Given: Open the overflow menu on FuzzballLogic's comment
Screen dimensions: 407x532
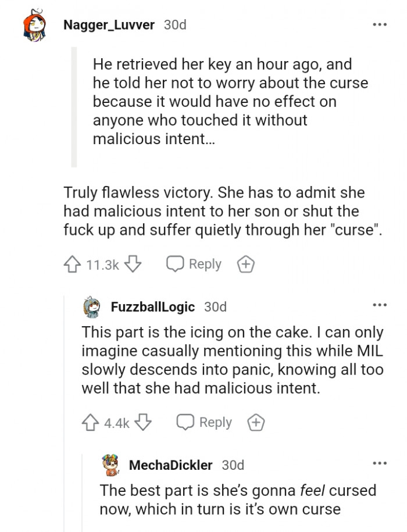Looking at the screenshot, I should pos(380,305).
